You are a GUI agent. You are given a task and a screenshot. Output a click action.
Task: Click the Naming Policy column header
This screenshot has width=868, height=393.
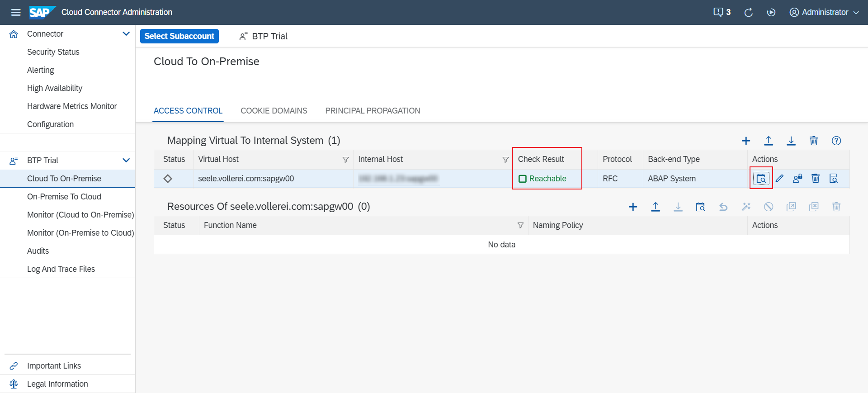point(558,225)
